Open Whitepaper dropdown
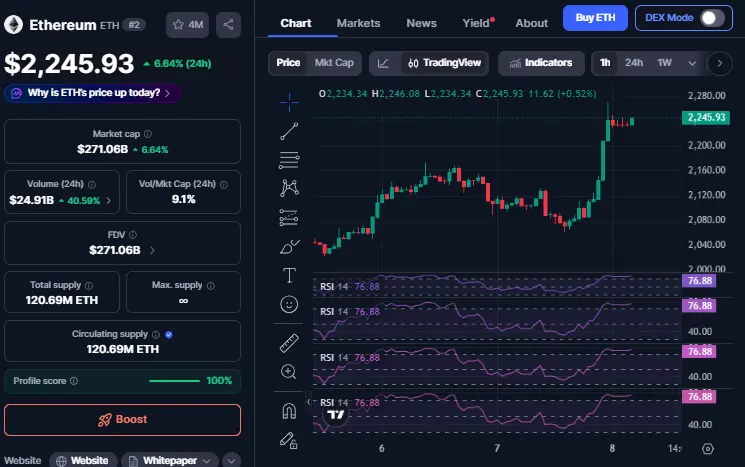The width and height of the screenshot is (745, 467). 170,460
